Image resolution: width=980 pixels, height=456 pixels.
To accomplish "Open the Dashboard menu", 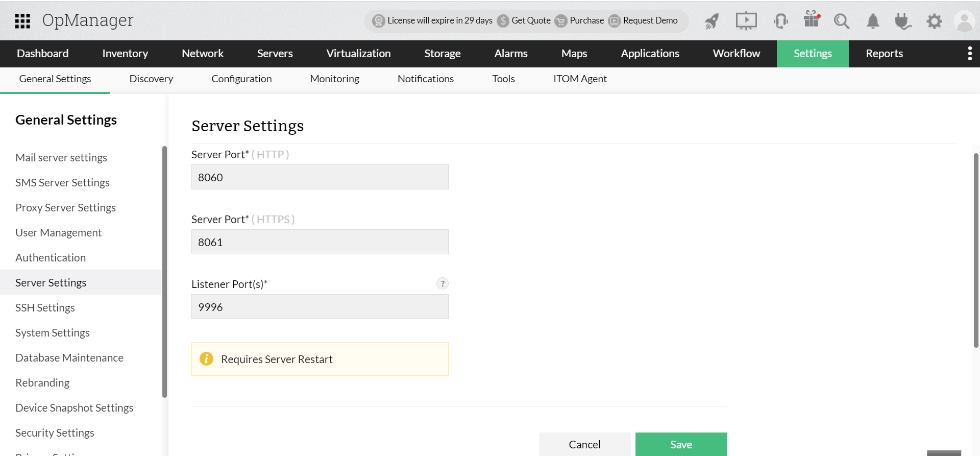I will click(x=43, y=54).
